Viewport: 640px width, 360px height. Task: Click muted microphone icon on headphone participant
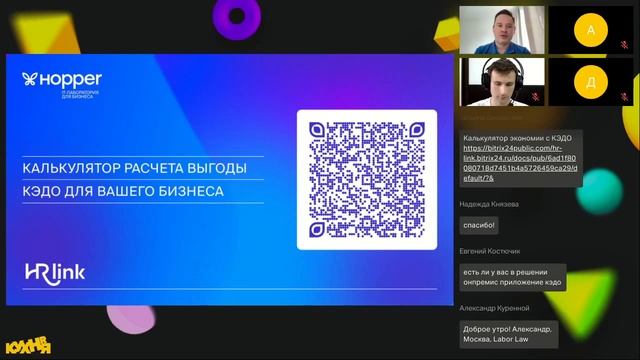(535, 97)
